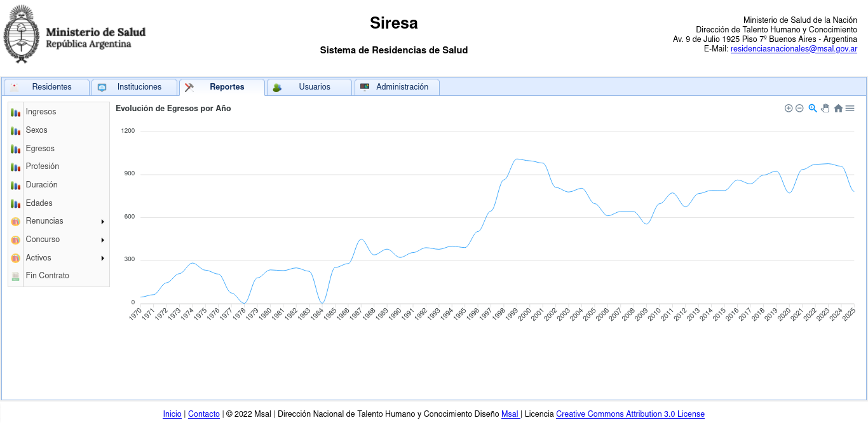Click the bar chart icon beside Ingresos
868x432 pixels.
coord(16,112)
